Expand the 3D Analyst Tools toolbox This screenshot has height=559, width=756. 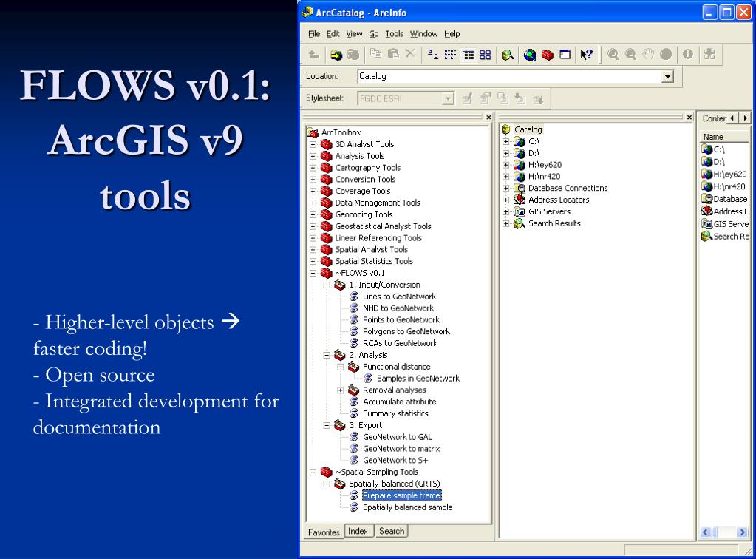click(313, 144)
